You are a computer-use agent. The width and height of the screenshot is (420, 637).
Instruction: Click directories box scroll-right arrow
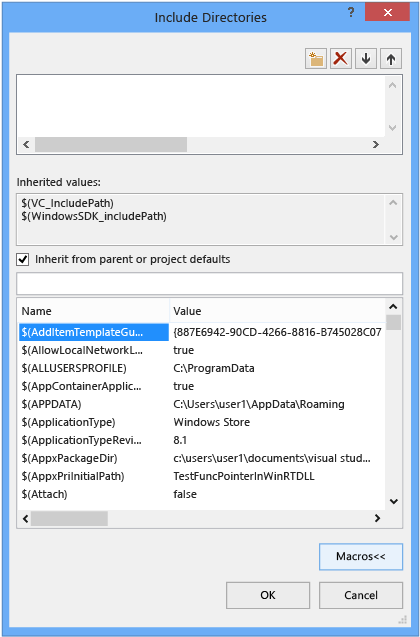click(376, 144)
